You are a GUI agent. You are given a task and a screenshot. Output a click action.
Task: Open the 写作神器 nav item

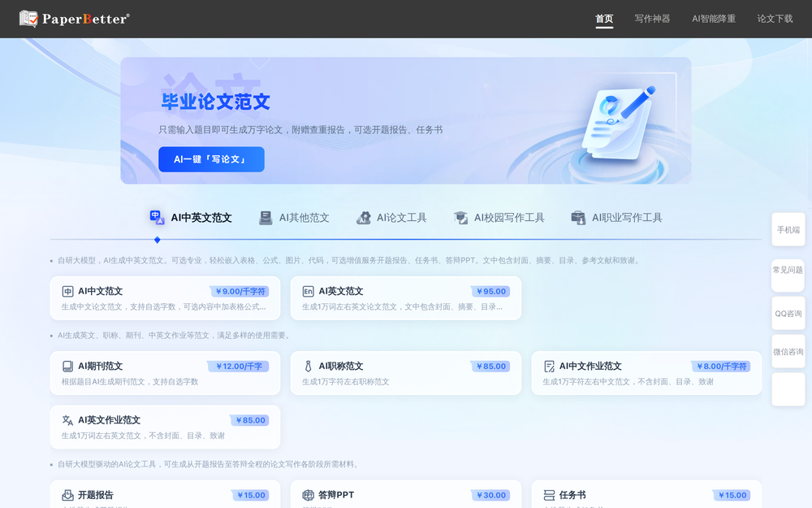[652, 19]
